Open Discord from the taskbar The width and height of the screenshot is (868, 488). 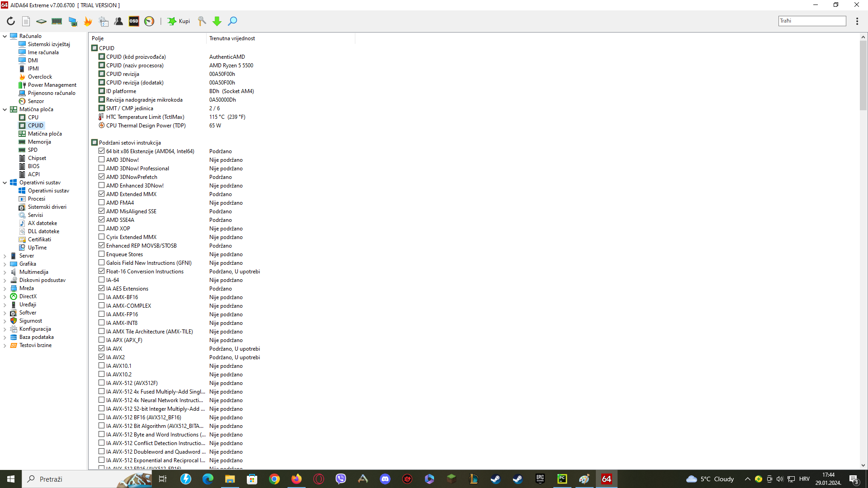[385, 479]
